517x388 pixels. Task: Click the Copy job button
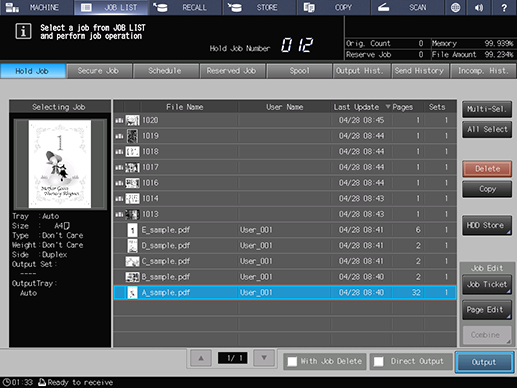487,189
